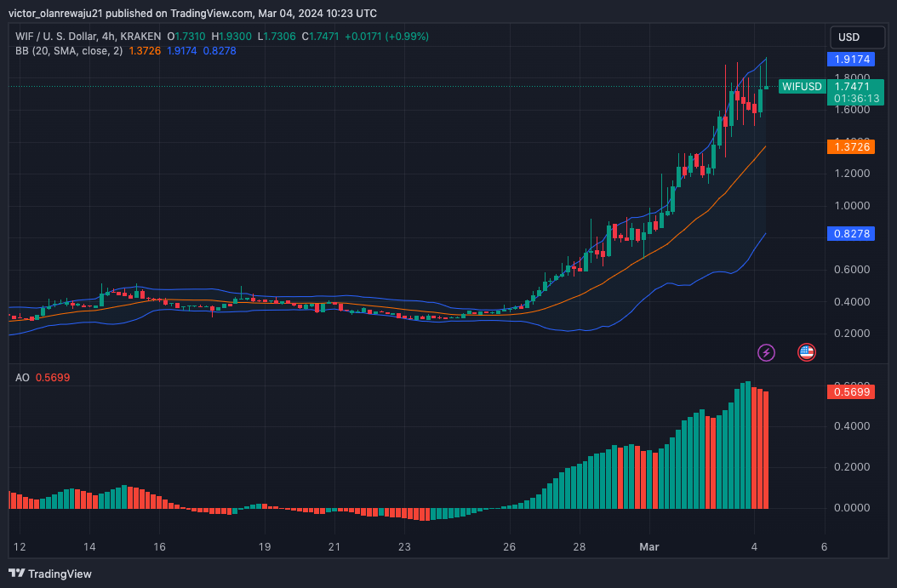Image resolution: width=897 pixels, height=588 pixels.
Task: Click the 26 date on the time axis
Action: point(509,547)
